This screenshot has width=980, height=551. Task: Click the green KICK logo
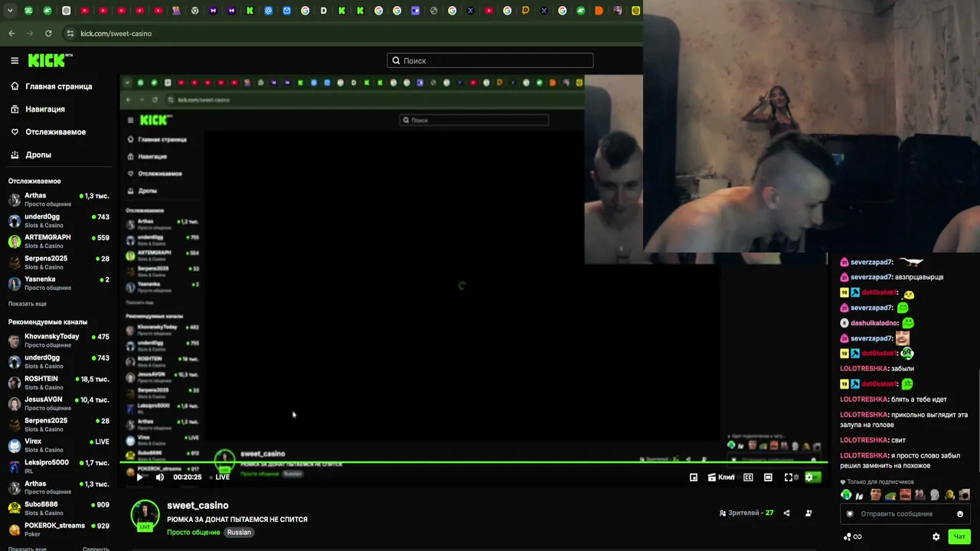50,60
